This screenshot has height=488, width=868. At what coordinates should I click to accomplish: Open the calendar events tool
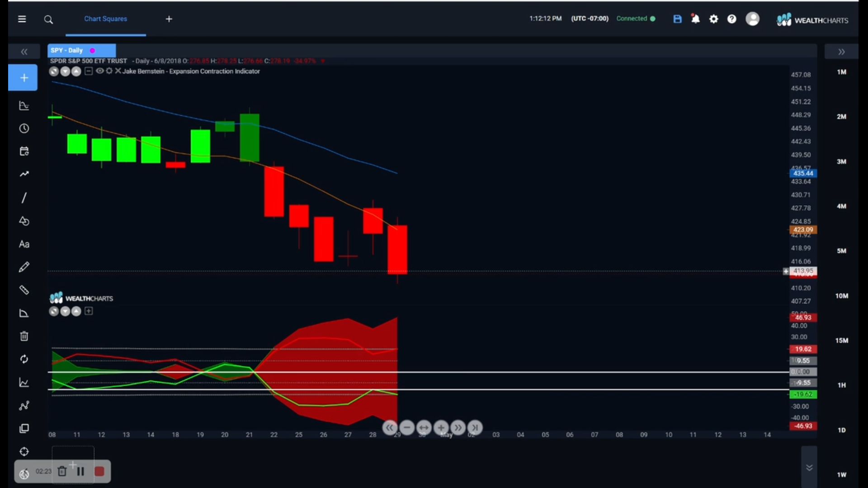click(x=24, y=151)
